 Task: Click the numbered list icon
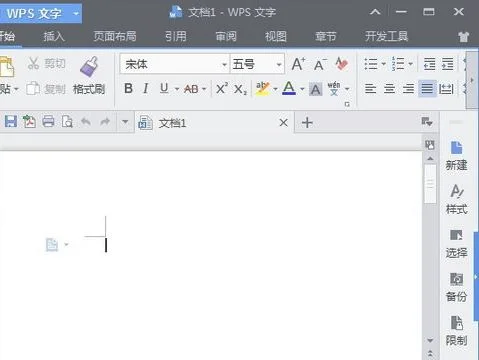(x=398, y=63)
